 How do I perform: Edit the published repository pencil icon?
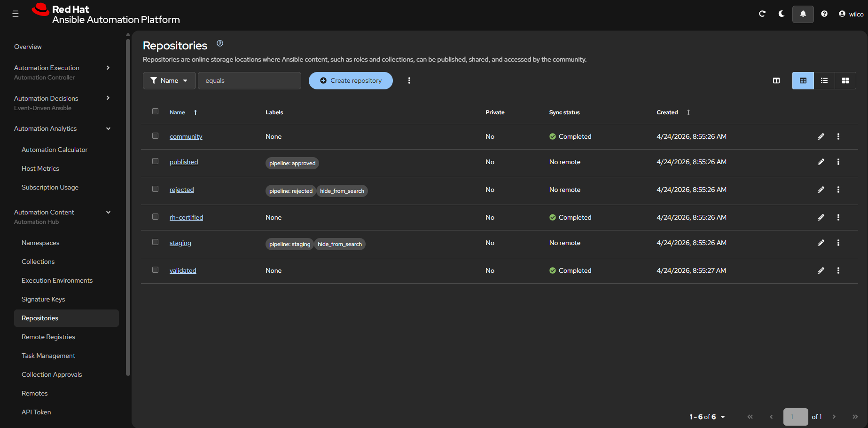(x=821, y=162)
